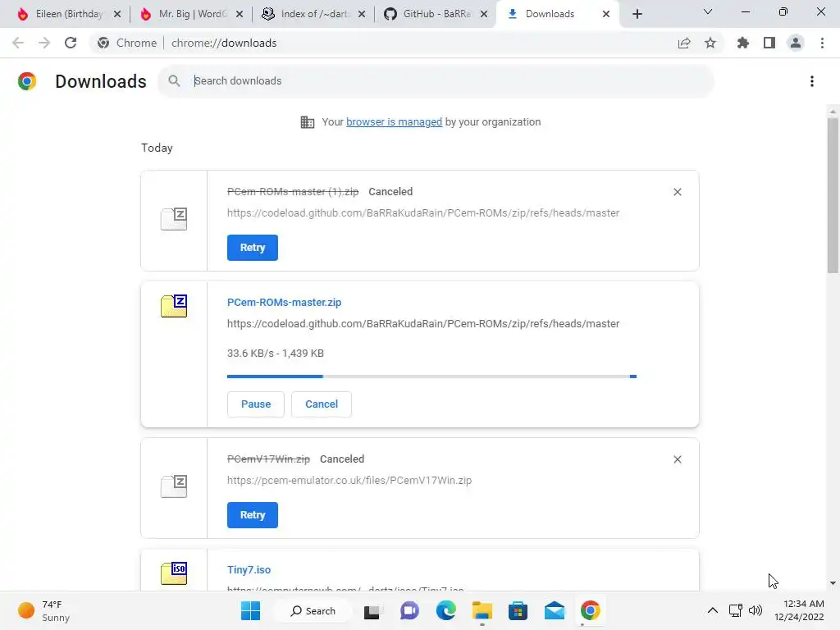This screenshot has height=630, width=840.
Task: Open File Explorer from taskbar
Action: coord(482,610)
